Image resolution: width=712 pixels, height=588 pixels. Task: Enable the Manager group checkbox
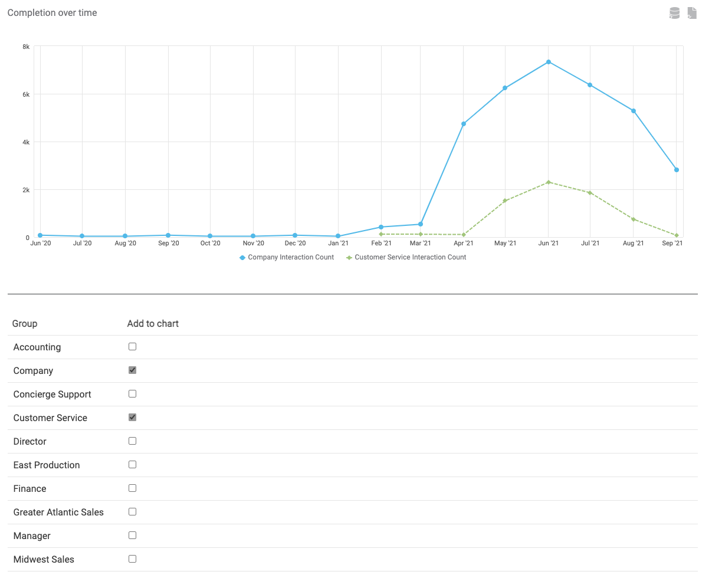pyautogui.click(x=132, y=536)
